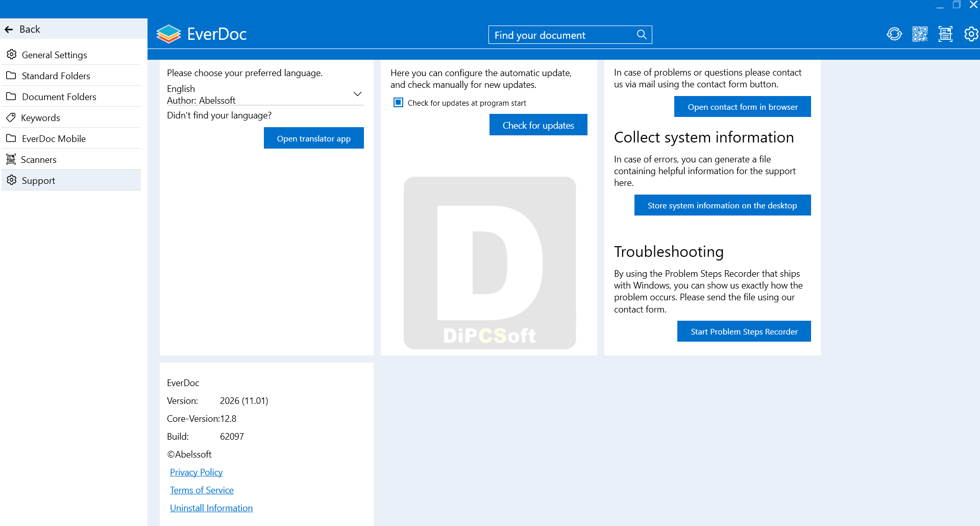
Task: Open General Settings section
Action: point(71,55)
